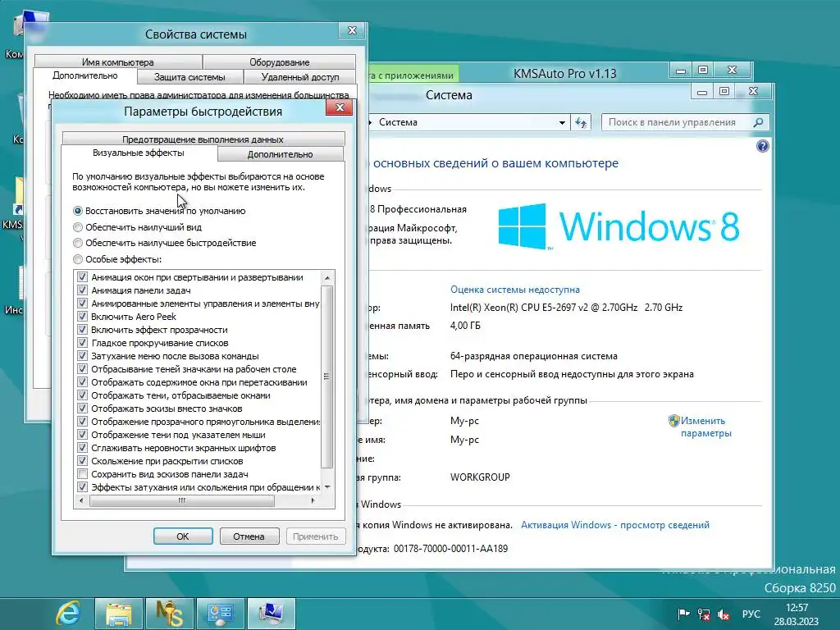Viewport: 840px width, 630px height.
Task: Open Internet Explorer from the taskbar
Action: coord(68,614)
